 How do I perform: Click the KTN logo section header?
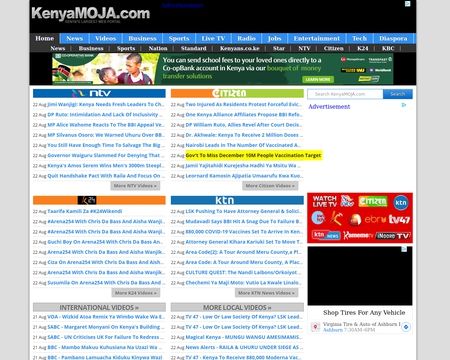click(x=237, y=200)
